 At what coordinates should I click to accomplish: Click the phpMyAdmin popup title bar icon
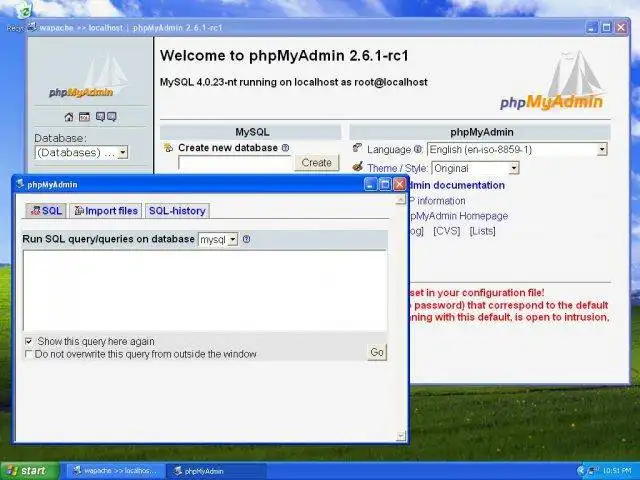tap(20, 184)
